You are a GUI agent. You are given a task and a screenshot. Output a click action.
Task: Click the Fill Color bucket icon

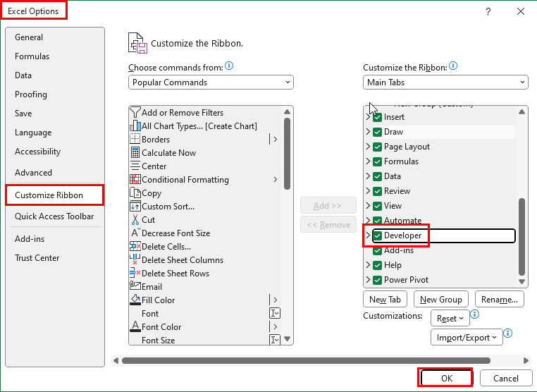135,300
